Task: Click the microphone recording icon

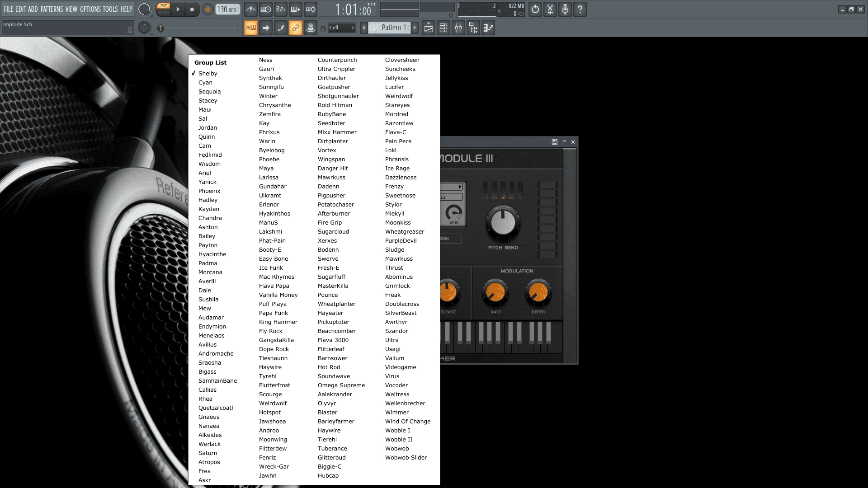Action: [565, 9]
